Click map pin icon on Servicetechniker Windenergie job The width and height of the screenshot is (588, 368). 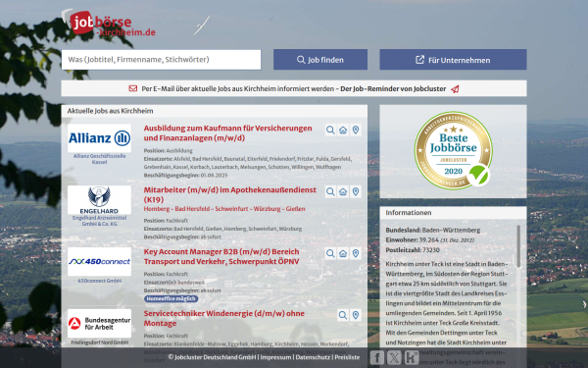[356, 315]
